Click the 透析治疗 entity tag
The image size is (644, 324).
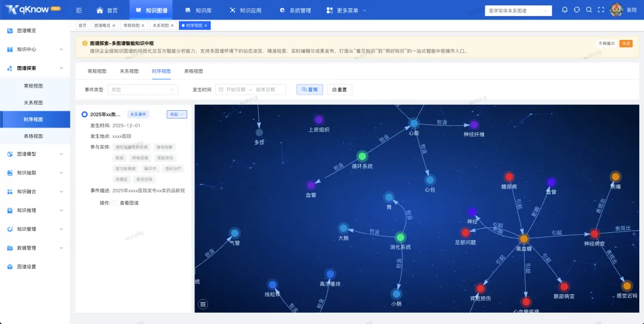tap(172, 169)
